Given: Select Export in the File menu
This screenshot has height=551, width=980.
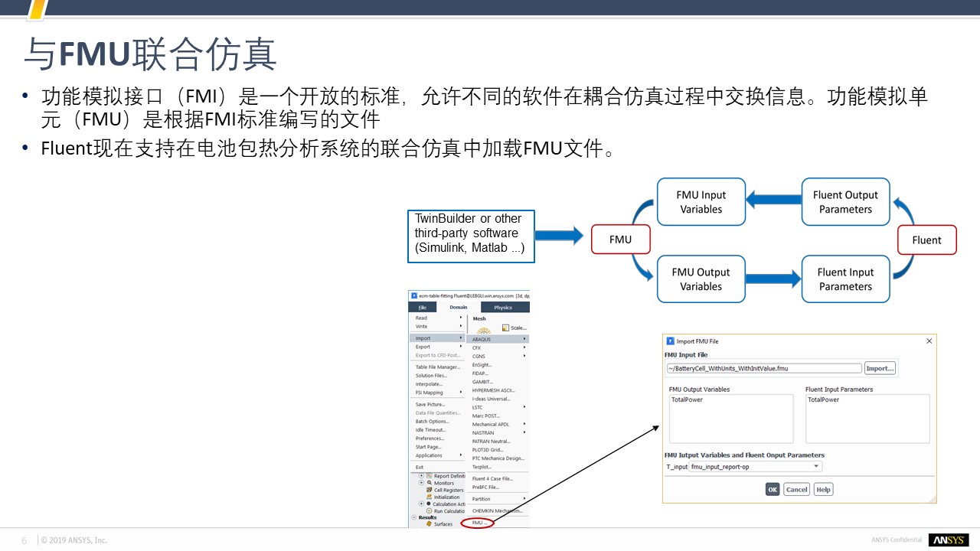Looking at the screenshot, I should (x=438, y=347).
